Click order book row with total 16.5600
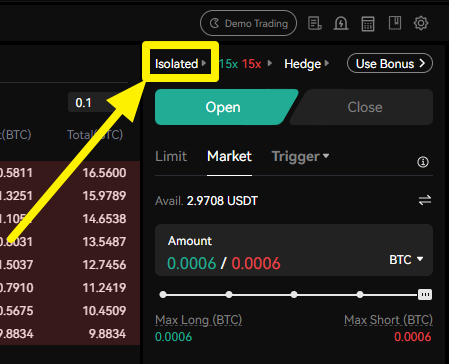This screenshot has height=364, width=449. 70,173
